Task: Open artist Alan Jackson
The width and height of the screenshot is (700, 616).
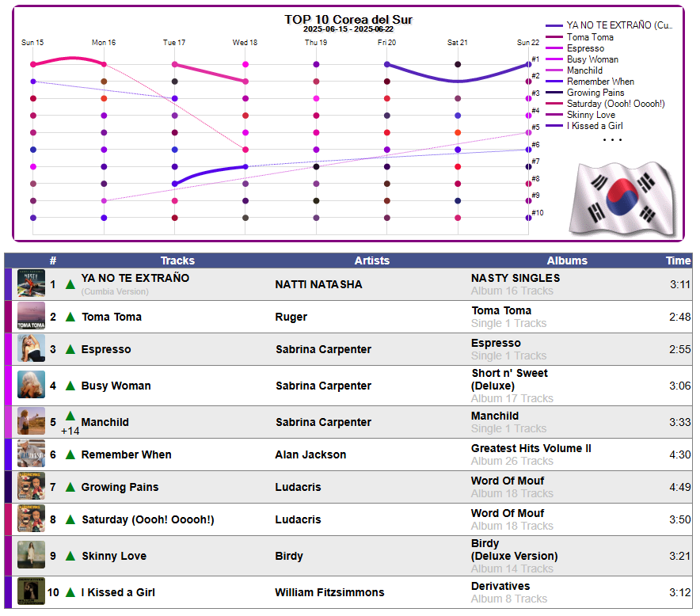Action: pyautogui.click(x=310, y=454)
